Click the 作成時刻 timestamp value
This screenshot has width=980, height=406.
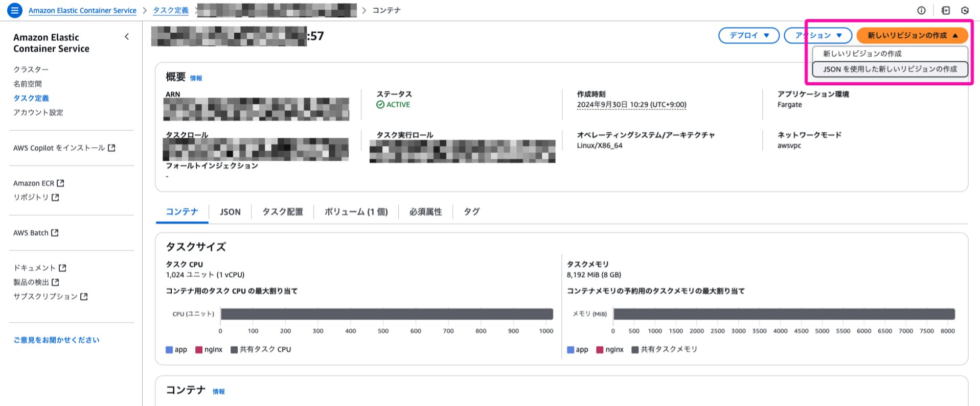click(x=632, y=105)
